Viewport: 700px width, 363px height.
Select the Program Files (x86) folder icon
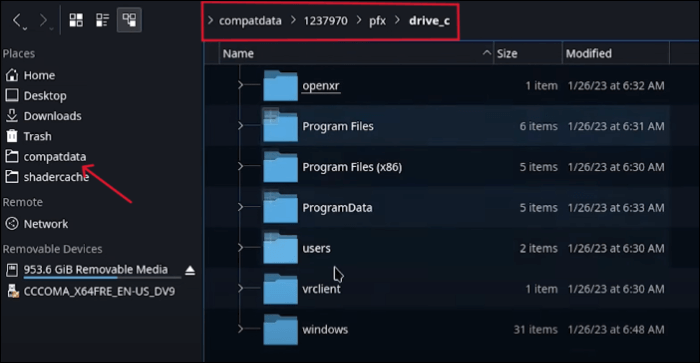(280, 167)
